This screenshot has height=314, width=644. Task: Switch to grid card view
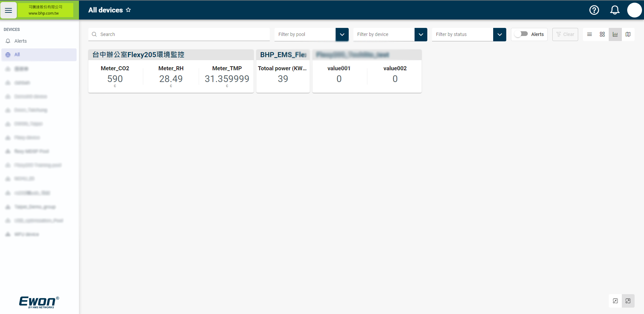[602, 34]
